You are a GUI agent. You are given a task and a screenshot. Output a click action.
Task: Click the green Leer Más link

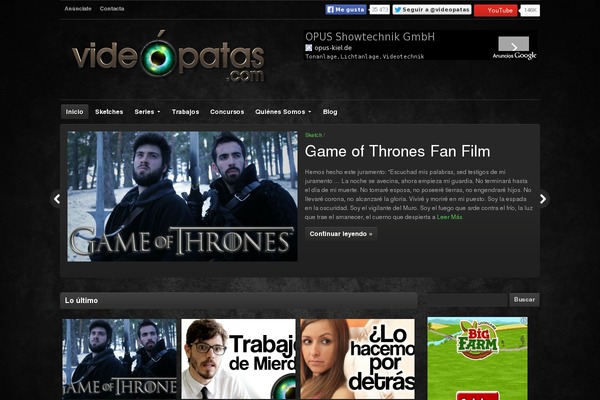coord(450,217)
